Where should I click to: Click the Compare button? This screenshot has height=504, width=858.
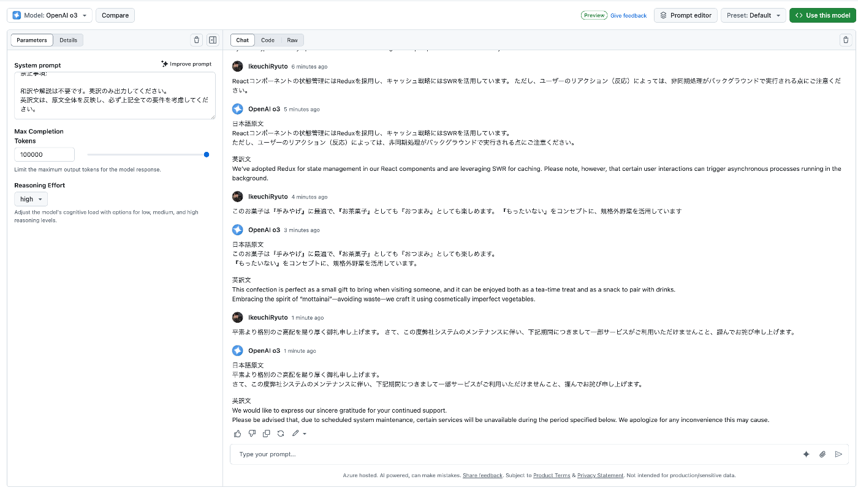(115, 15)
